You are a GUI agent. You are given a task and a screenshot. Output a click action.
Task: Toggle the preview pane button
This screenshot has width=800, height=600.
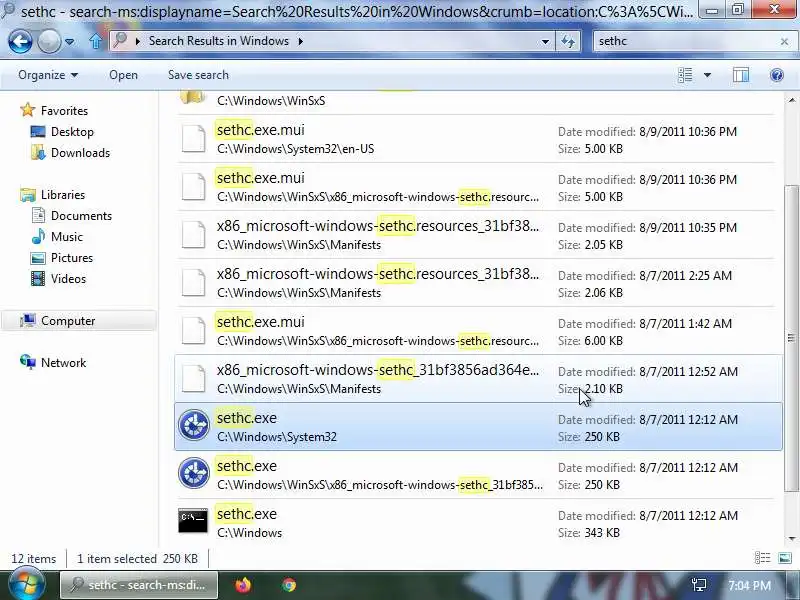tap(740, 75)
